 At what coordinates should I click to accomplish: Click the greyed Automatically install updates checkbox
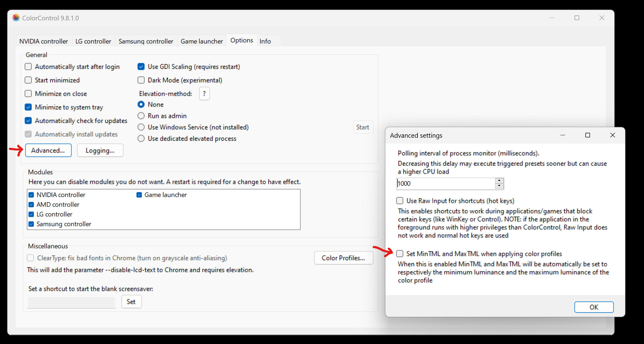[28, 134]
